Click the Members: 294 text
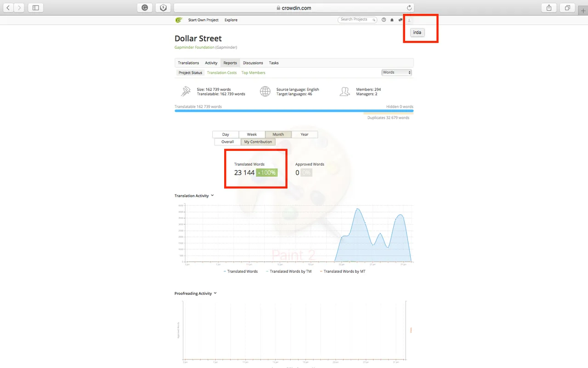This screenshot has width=588, height=368. [368, 89]
